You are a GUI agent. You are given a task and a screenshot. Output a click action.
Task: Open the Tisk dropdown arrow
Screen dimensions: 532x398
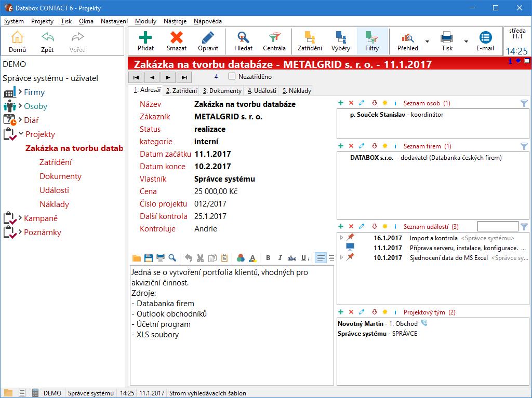[466, 42]
